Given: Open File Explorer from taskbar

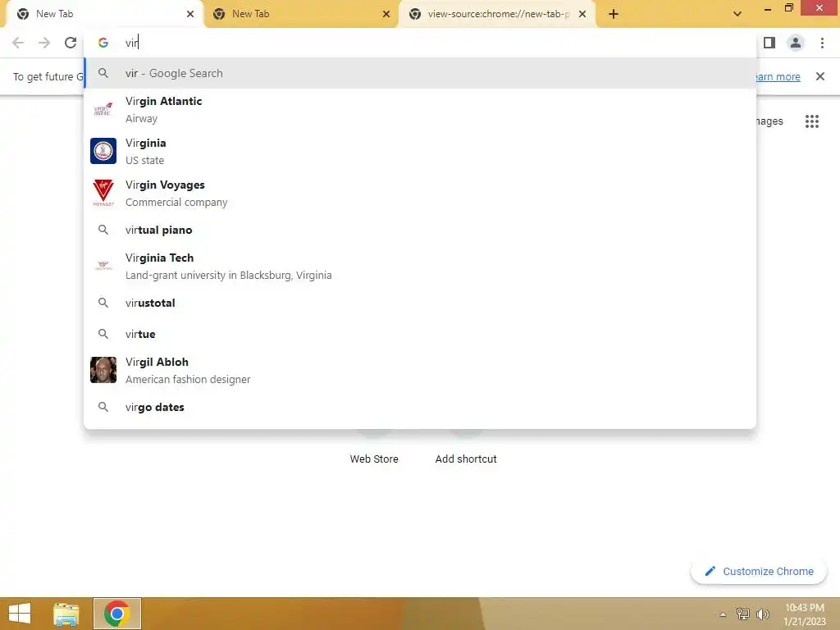Looking at the screenshot, I should [66, 614].
